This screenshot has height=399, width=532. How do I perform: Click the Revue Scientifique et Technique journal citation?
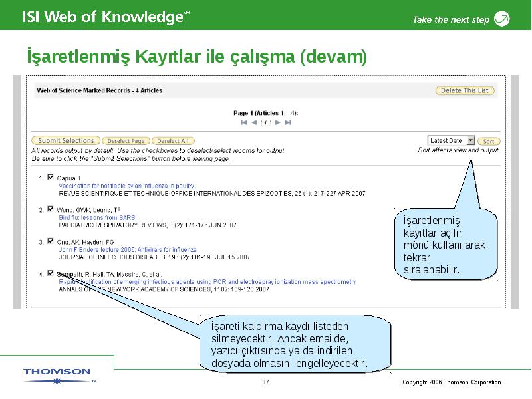click(212, 194)
